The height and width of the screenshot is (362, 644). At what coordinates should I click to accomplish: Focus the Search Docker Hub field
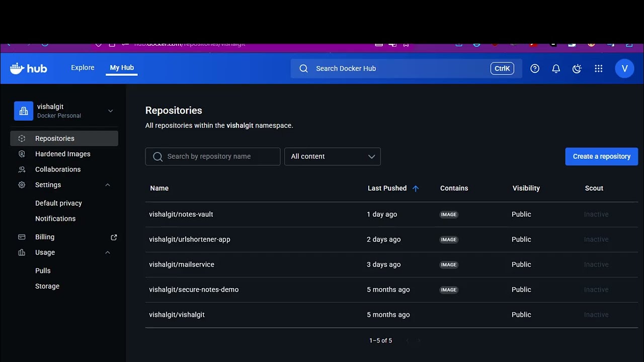point(406,68)
